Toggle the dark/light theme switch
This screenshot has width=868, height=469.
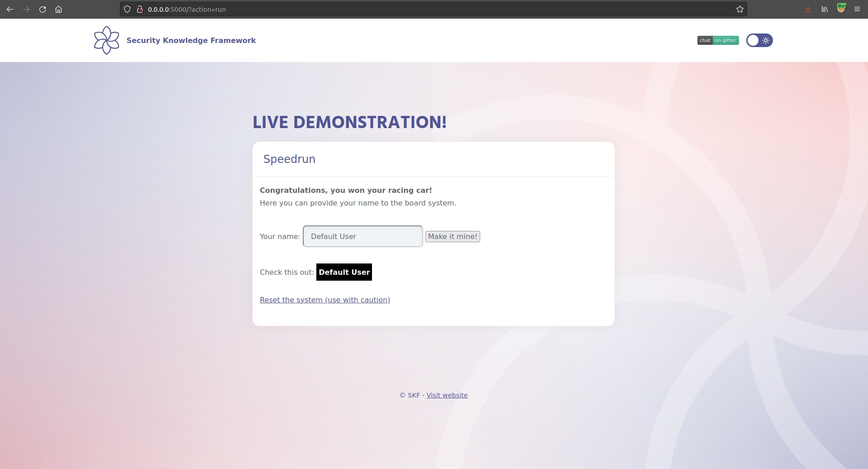pyautogui.click(x=759, y=40)
